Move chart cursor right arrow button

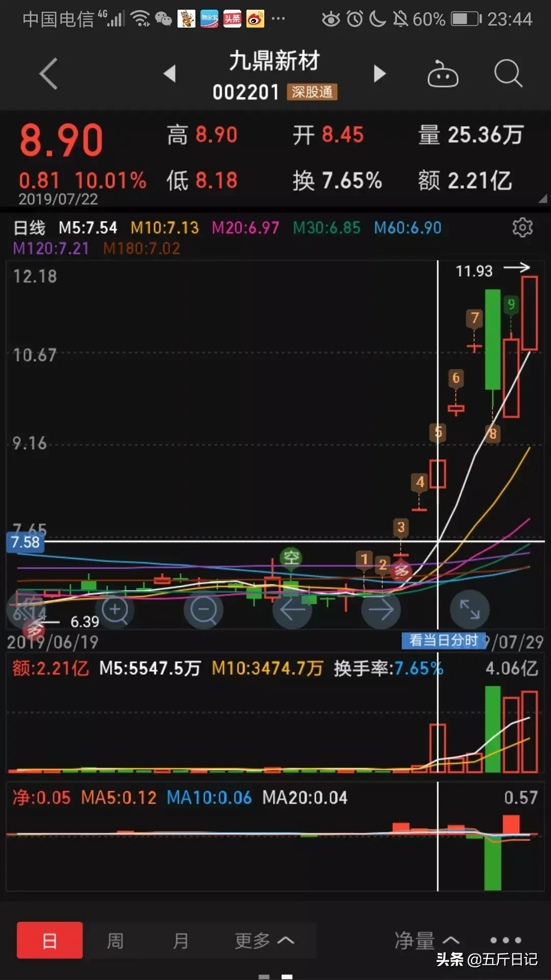pyautogui.click(x=381, y=609)
